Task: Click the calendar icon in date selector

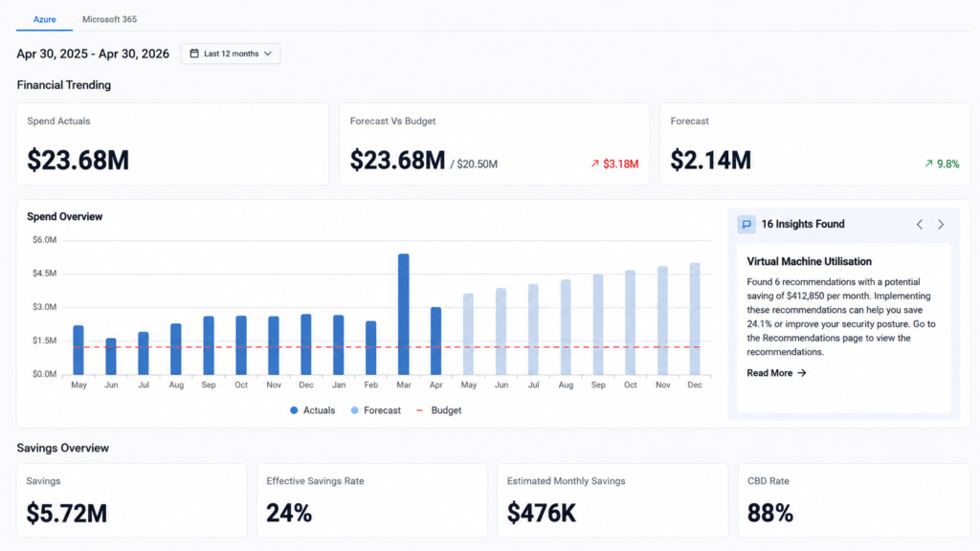Action: pyautogui.click(x=194, y=54)
